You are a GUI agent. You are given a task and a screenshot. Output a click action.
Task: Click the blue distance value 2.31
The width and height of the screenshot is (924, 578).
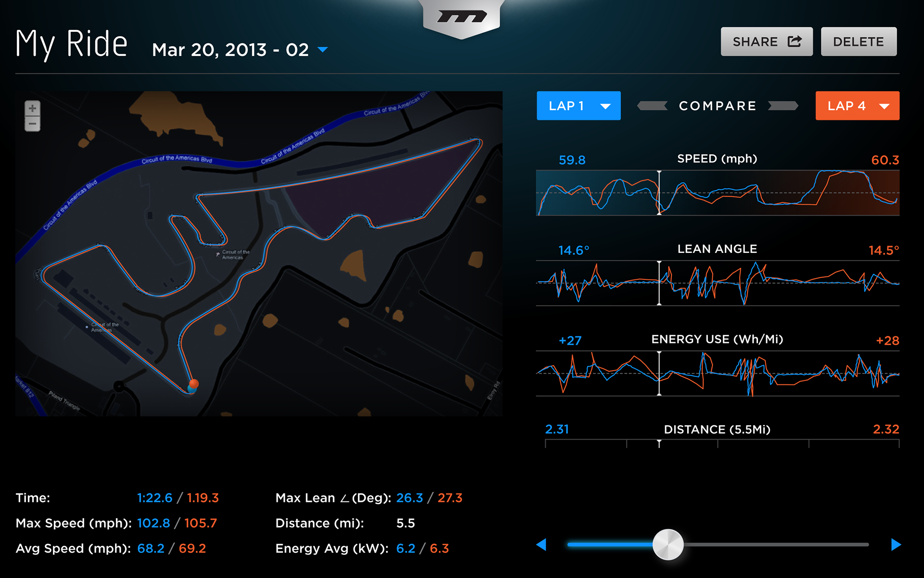[x=557, y=429]
